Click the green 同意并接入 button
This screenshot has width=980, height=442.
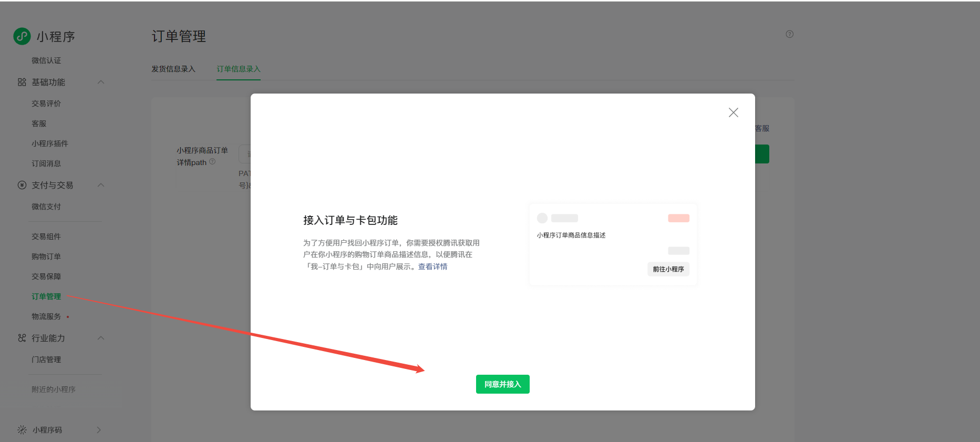(x=503, y=384)
